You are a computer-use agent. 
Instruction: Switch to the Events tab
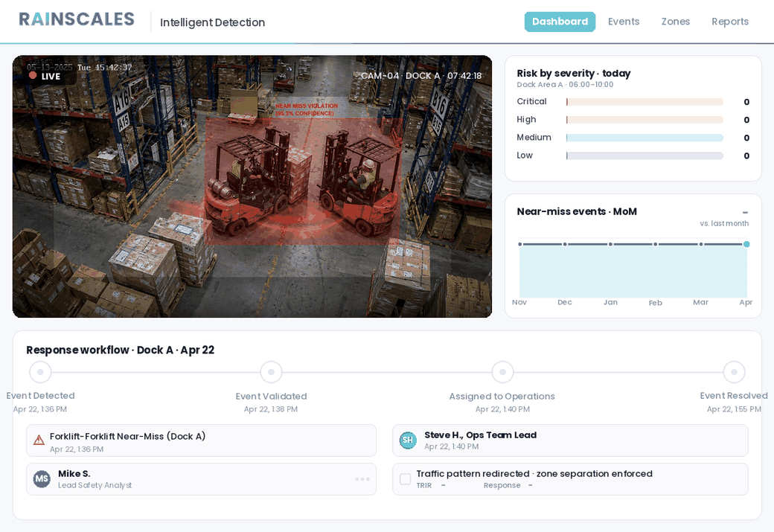point(624,22)
